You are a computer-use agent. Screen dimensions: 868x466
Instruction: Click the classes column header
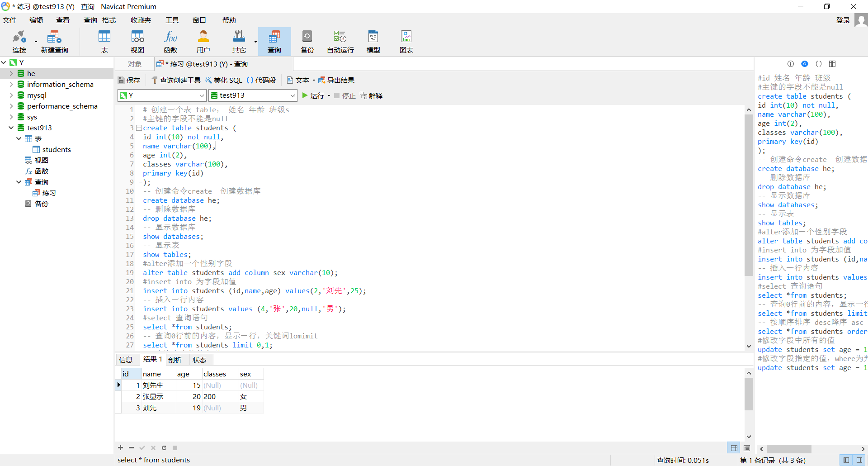220,374
